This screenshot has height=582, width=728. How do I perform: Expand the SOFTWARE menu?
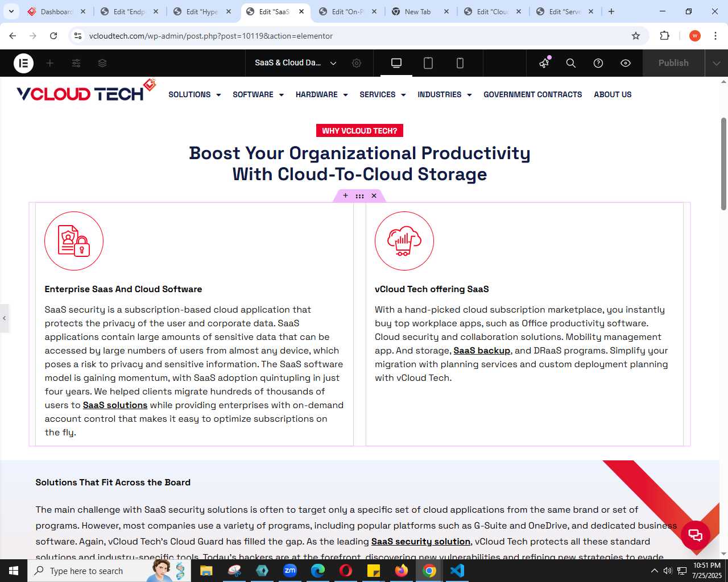[258, 94]
